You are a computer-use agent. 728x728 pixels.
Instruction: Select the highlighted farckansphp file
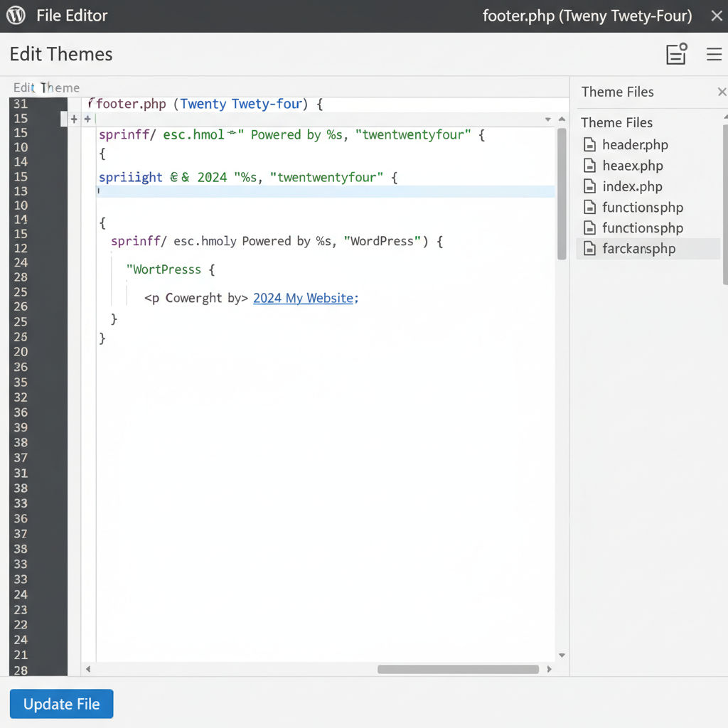638,249
